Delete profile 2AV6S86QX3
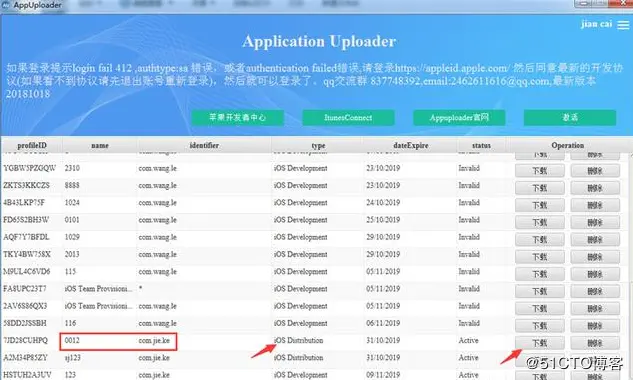This screenshot has width=633, height=380. pos(595,309)
